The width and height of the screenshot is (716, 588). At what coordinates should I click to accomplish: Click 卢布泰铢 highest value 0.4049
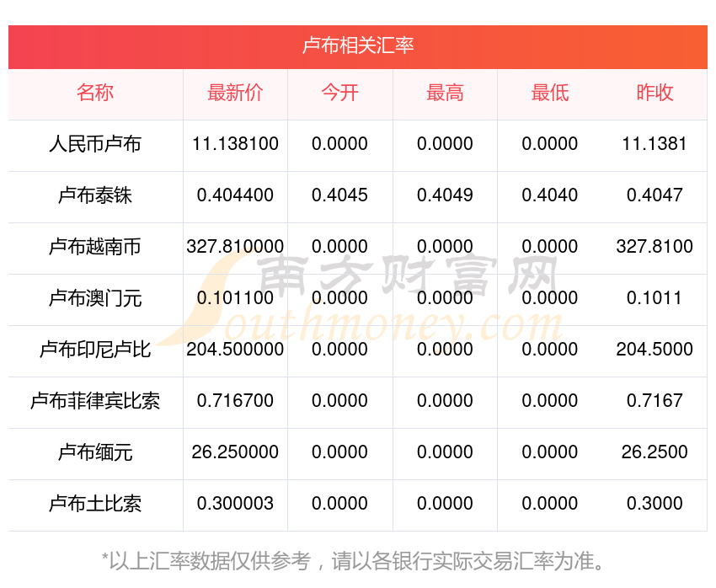click(x=445, y=195)
